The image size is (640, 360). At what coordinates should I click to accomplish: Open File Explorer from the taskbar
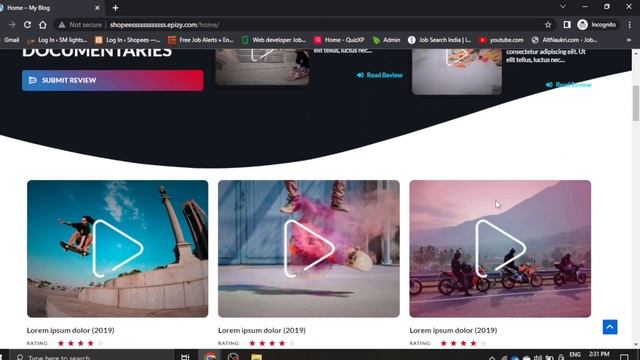coord(256,357)
